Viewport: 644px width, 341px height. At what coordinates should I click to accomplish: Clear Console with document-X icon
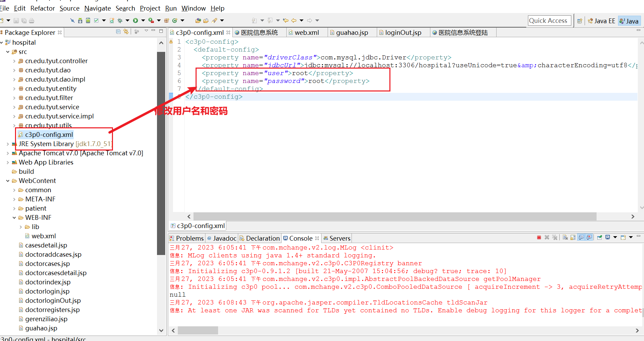tap(565, 237)
